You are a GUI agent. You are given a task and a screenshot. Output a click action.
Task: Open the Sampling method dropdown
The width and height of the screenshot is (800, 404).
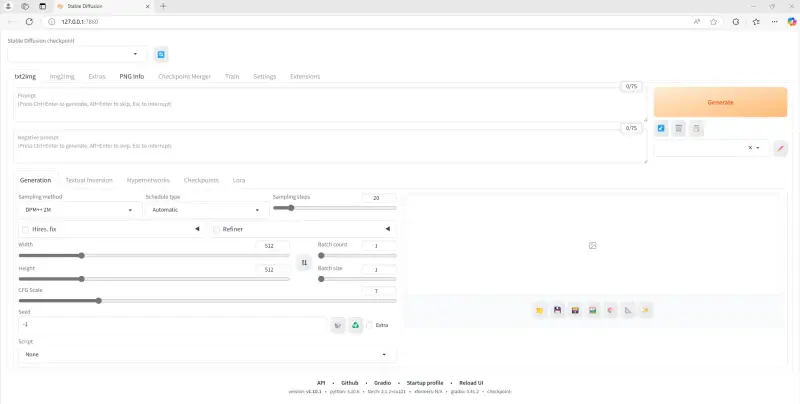pos(80,210)
